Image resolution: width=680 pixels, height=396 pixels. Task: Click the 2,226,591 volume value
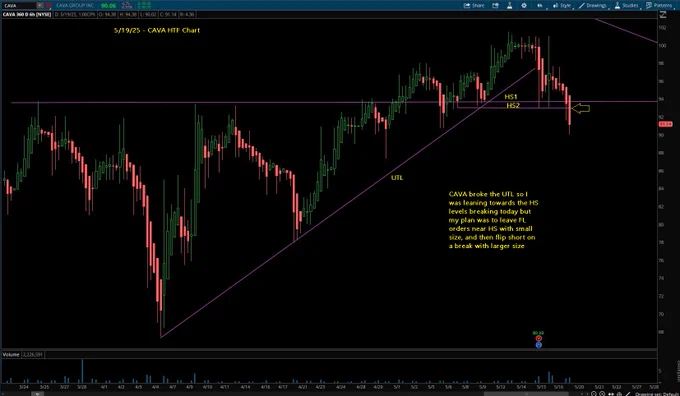pos(32,354)
